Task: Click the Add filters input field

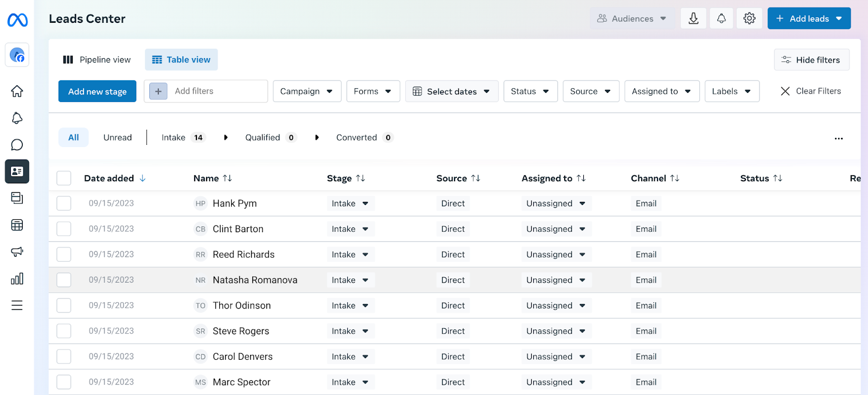Action: (206, 91)
